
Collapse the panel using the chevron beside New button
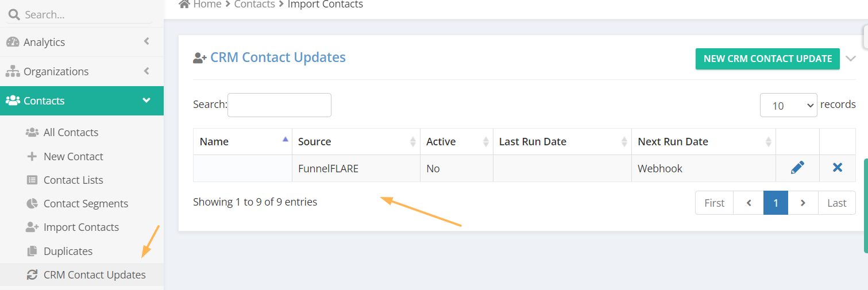coord(851,59)
